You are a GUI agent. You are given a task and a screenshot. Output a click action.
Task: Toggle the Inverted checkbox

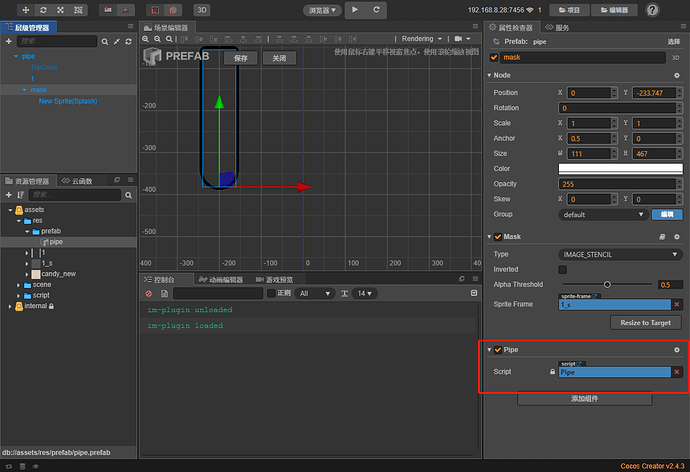[x=562, y=269]
